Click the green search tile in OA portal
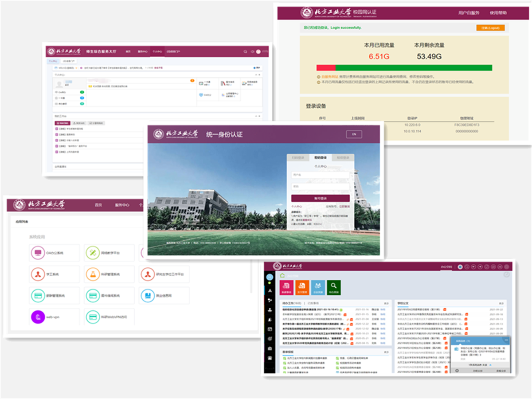Image resolution: width=532 pixels, height=399 pixels. pos(333,288)
